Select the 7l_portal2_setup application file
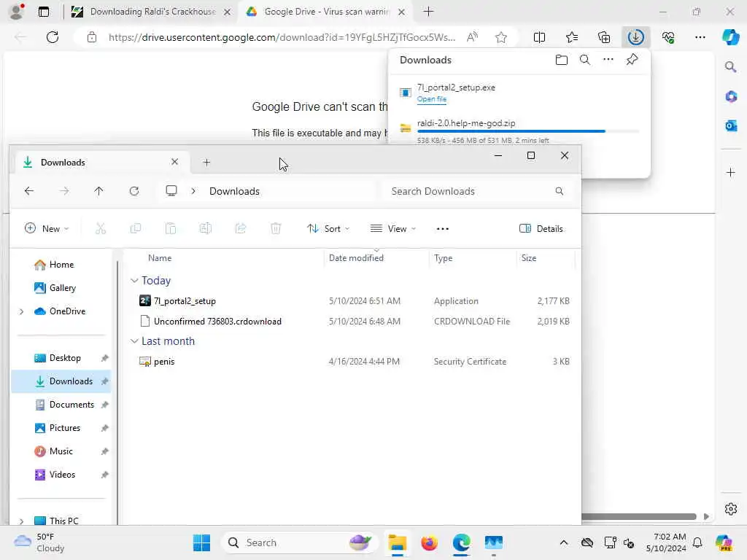This screenshot has height=560, width=747. [354, 301]
